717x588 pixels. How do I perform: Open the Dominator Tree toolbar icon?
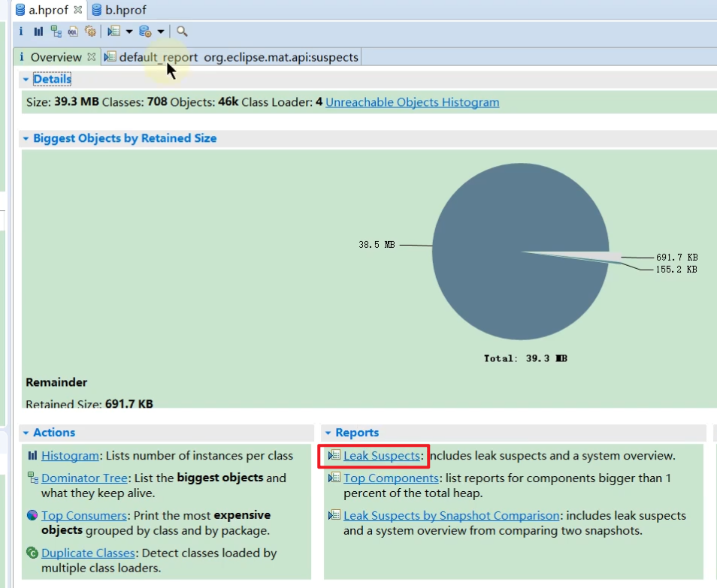[56, 31]
